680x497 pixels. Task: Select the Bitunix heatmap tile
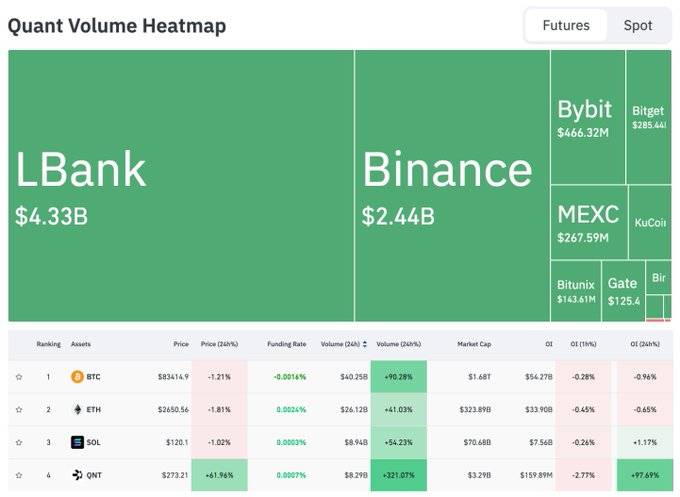click(x=575, y=291)
